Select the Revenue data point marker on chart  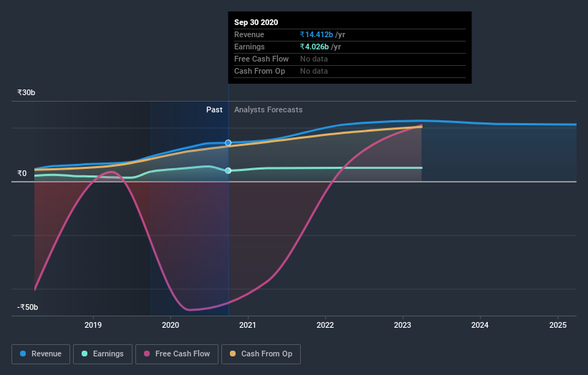(228, 142)
